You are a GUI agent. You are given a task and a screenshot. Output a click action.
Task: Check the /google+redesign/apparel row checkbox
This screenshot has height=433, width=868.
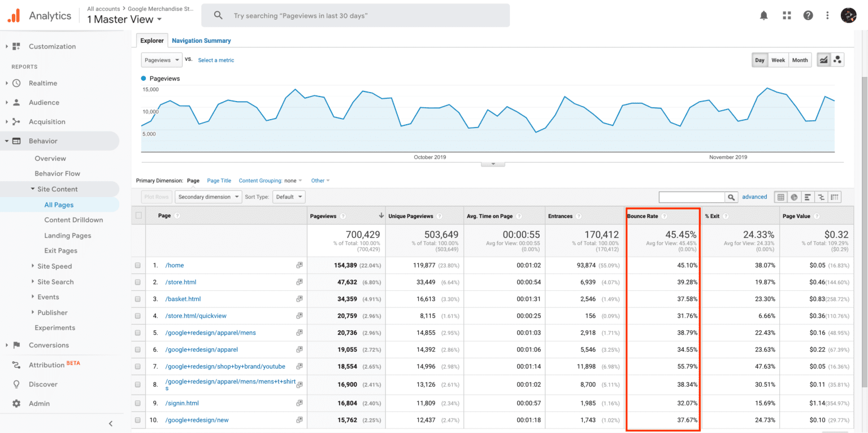tap(138, 350)
